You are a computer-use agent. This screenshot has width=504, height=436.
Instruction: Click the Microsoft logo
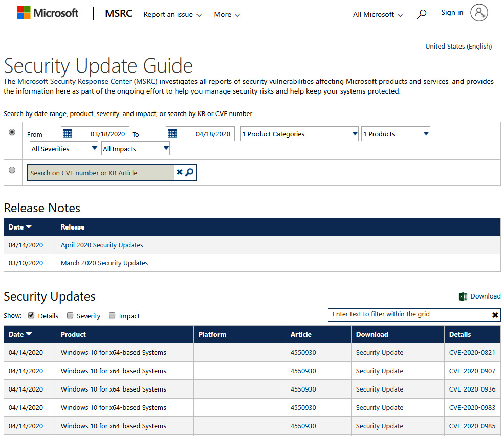pos(48,13)
